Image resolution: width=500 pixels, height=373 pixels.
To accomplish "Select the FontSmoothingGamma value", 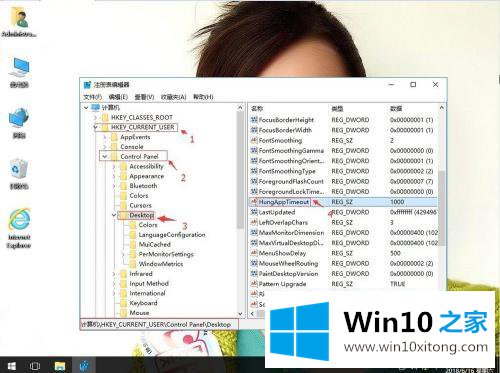I will (x=291, y=151).
